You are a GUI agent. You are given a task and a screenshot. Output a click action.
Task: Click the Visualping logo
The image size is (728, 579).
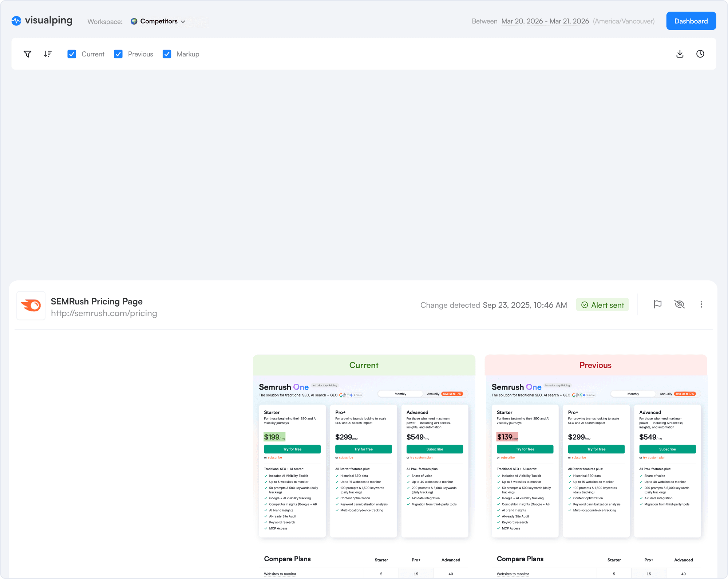[42, 21]
